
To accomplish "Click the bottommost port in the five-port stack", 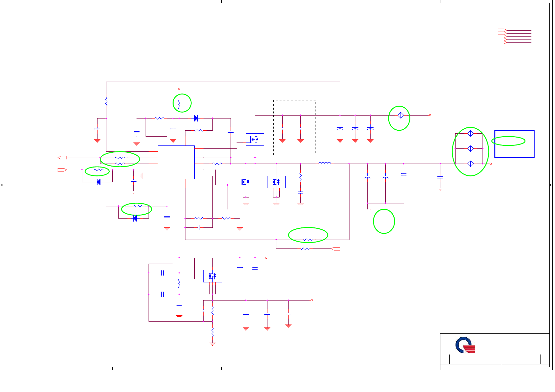I will coord(502,42).
